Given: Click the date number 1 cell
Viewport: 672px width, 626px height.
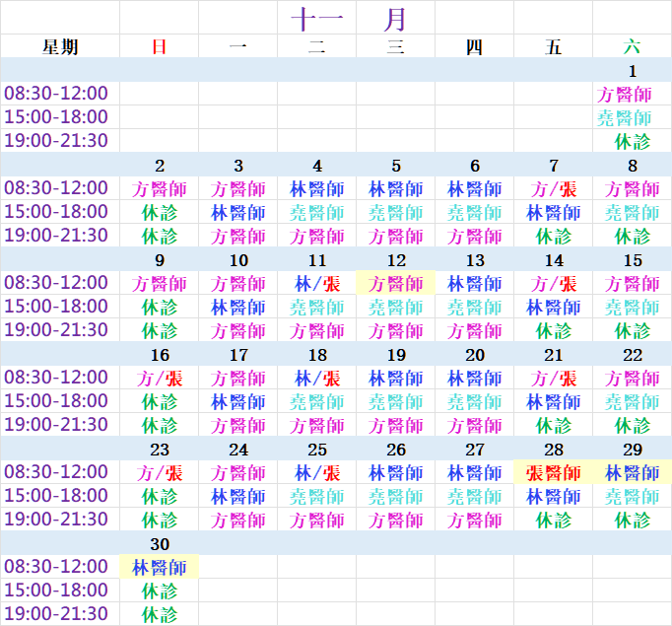Looking at the screenshot, I should (x=632, y=71).
